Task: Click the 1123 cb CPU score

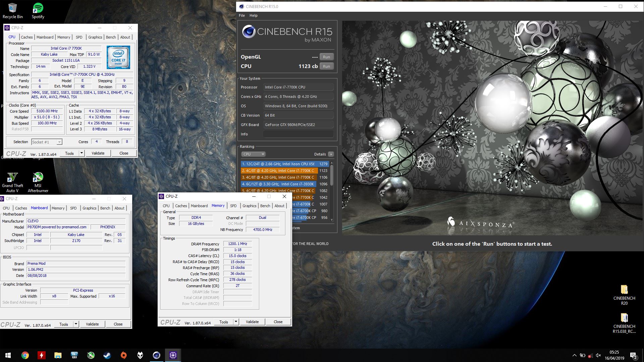Action: coord(308,66)
